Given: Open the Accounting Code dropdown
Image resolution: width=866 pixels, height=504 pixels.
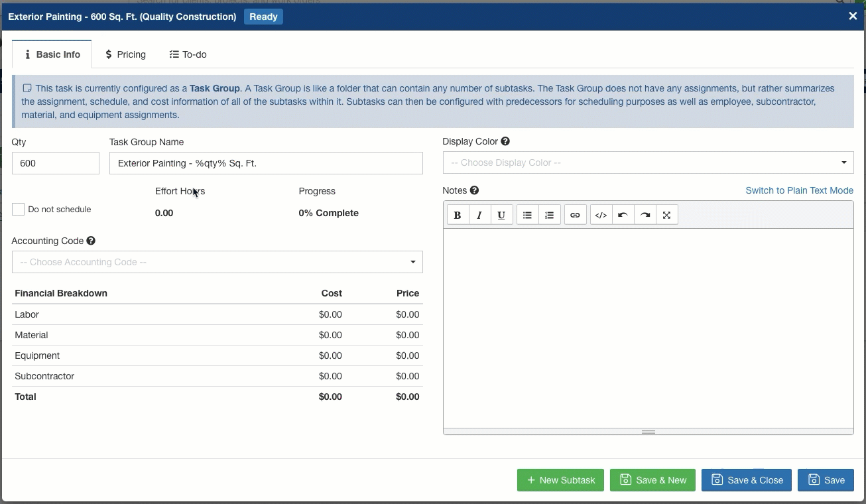Looking at the screenshot, I should click(217, 262).
